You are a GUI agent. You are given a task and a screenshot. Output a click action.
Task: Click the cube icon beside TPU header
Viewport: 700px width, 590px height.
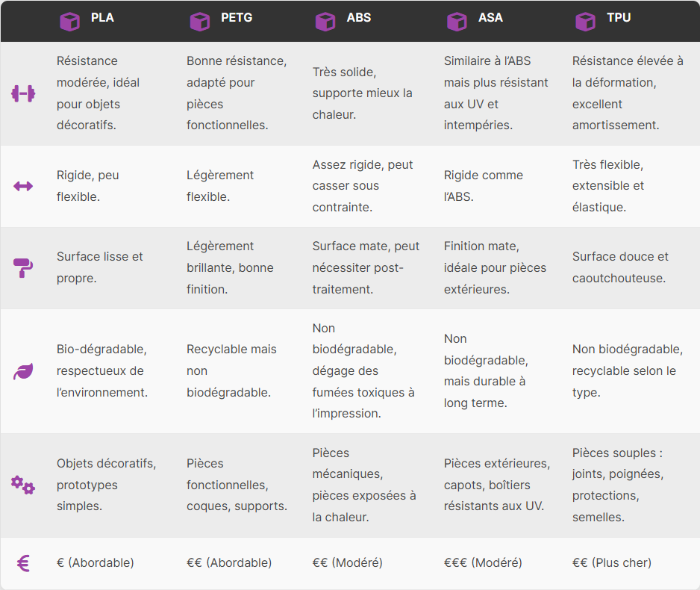[x=585, y=21]
